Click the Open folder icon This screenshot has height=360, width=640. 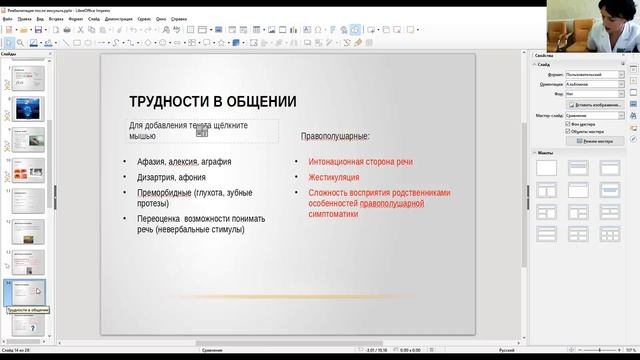(24, 30)
